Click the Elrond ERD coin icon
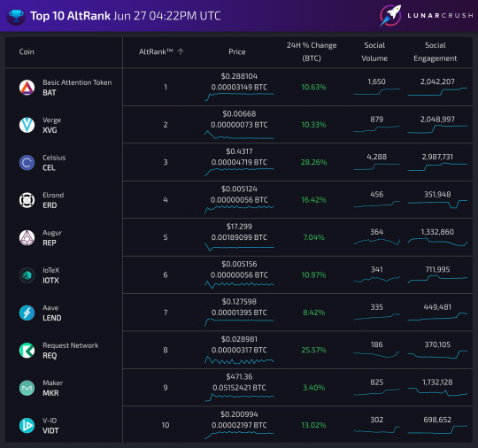478x448 pixels. (27, 200)
